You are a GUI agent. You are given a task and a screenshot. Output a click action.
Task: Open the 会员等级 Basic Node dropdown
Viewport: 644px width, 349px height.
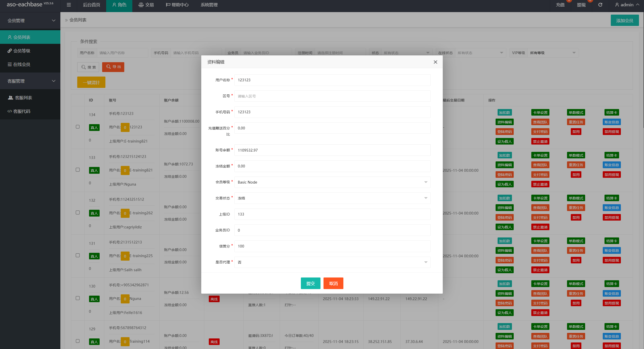pyautogui.click(x=332, y=182)
